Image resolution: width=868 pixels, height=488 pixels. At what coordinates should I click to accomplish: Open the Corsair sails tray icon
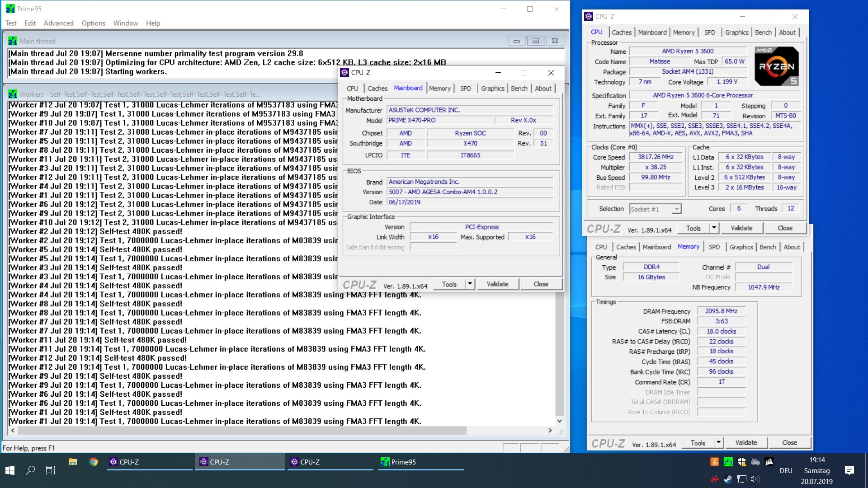click(769, 462)
